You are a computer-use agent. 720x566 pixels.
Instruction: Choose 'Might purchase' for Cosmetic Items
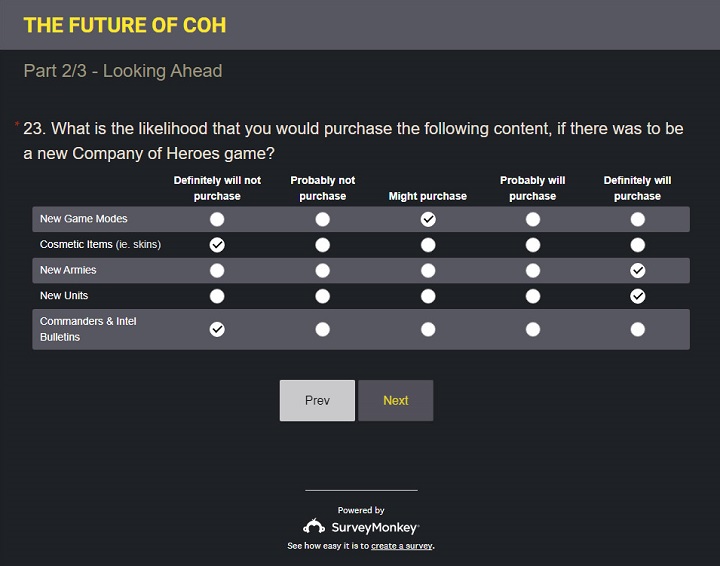(428, 245)
